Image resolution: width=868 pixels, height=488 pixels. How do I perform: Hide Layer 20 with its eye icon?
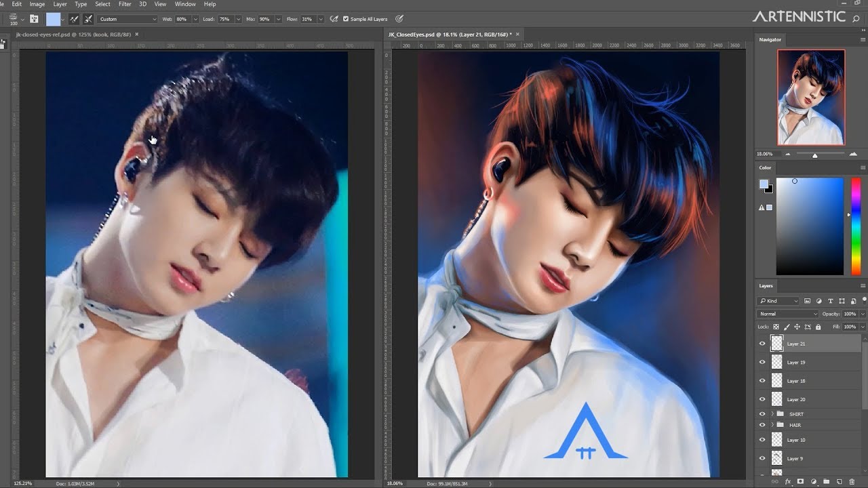click(x=762, y=399)
